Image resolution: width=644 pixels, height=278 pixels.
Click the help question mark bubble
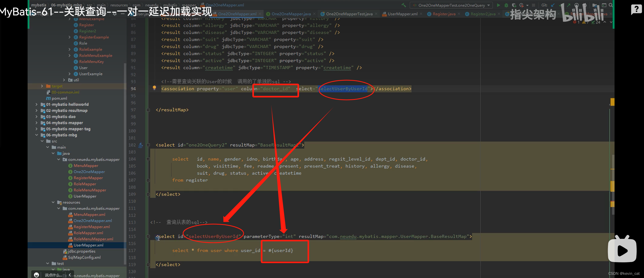coord(636,10)
